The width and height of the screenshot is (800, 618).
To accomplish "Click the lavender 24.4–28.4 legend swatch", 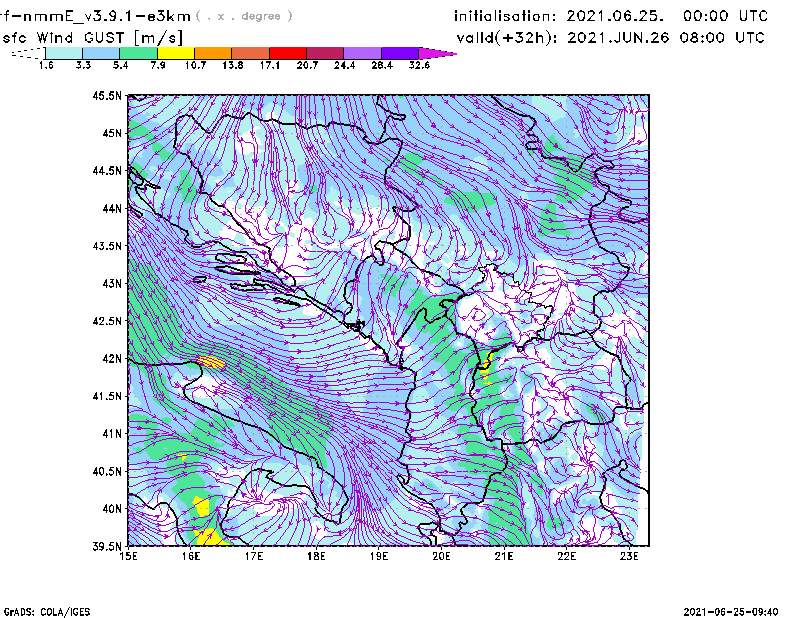I will [x=362, y=53].
